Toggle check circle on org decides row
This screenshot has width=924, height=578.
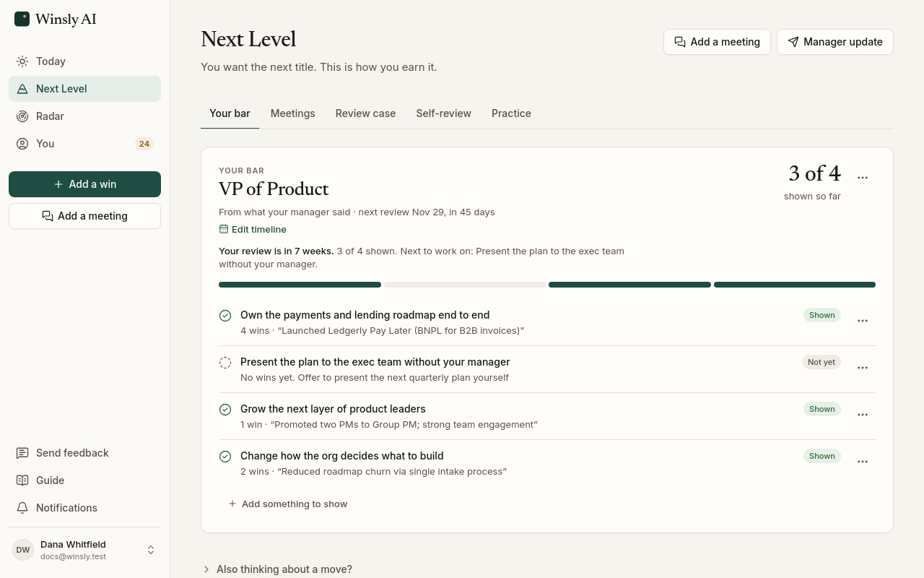coord(225,457)
